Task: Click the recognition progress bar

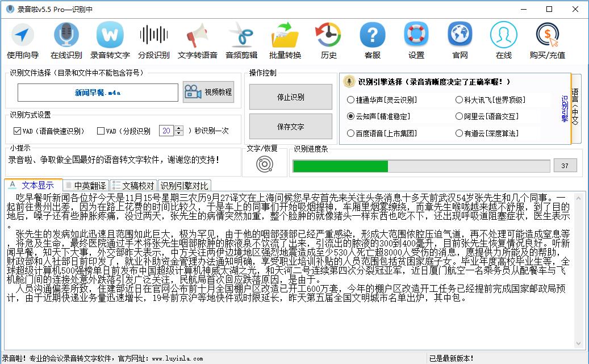Action: (x=420, y=165)
